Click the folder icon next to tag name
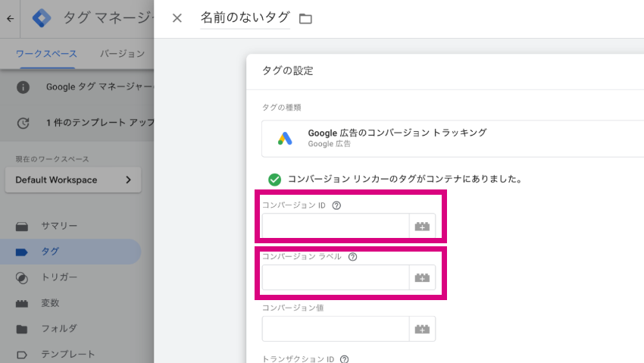This screenshot has width=644, height=363. pos(305,18)
